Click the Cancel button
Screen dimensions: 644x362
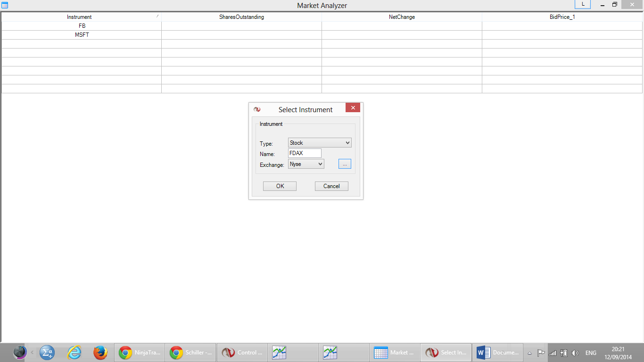pos(331,186)
